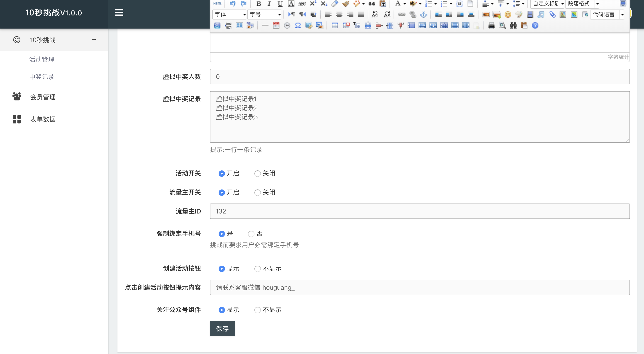Set 活动开关 to 关闭

pos(257,173)
